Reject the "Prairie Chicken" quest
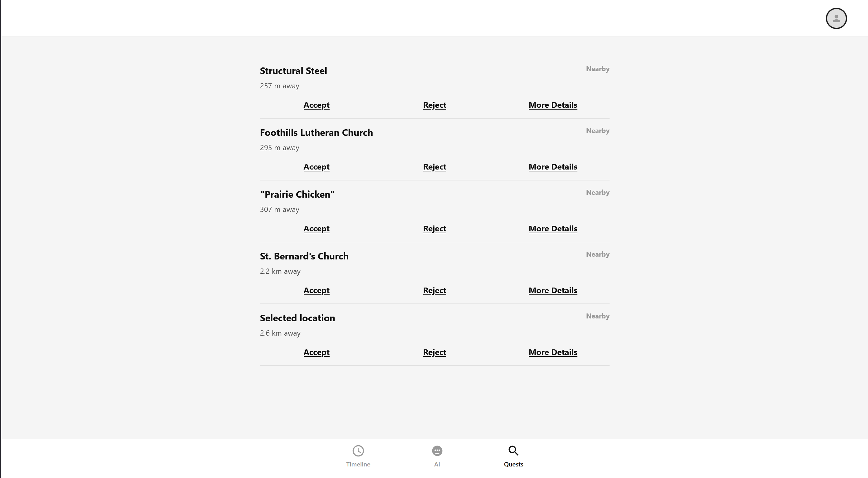Viewport: 868px width, 478px height. (x=435, y=229)
